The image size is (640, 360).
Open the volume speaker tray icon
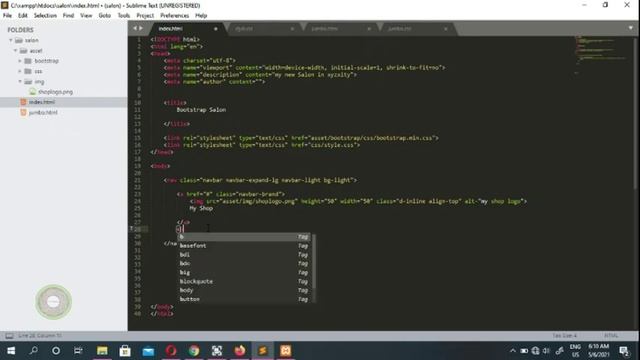click(x=546, y=351)
